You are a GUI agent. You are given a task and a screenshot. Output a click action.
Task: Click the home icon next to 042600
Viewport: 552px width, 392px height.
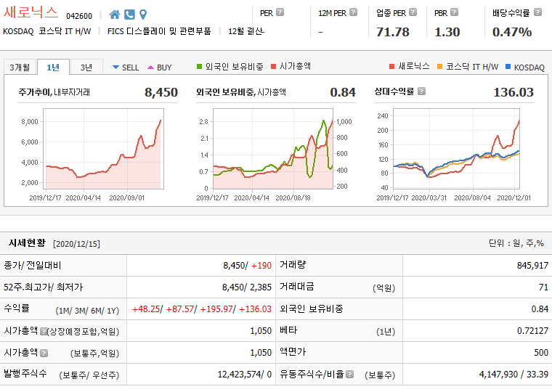(x=115, y=15)
